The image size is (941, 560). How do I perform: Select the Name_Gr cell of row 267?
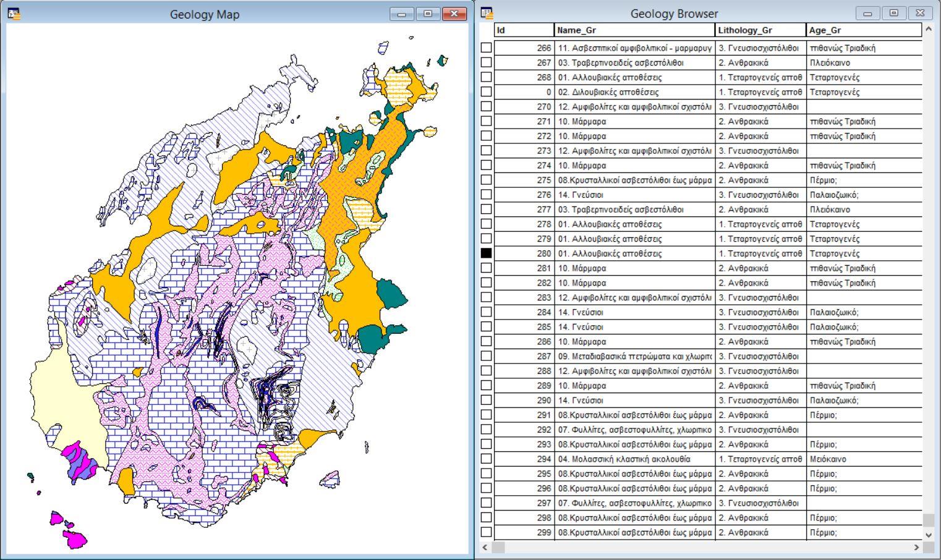[x=634, y=62]
